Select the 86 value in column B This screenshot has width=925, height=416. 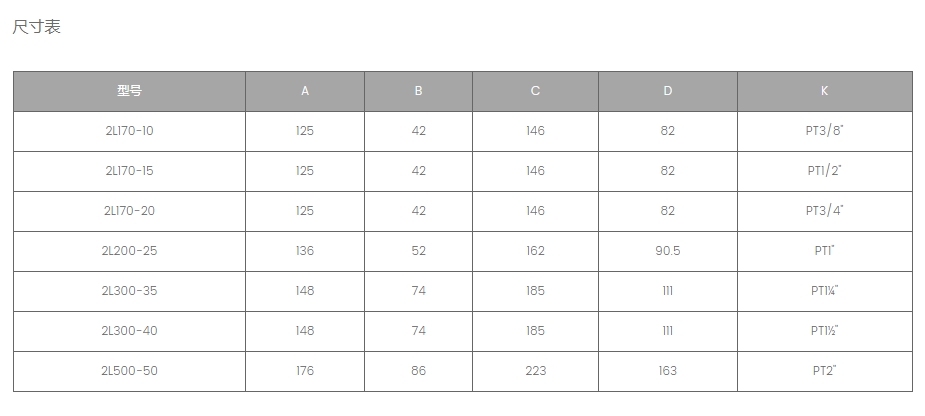pos(418,371)
